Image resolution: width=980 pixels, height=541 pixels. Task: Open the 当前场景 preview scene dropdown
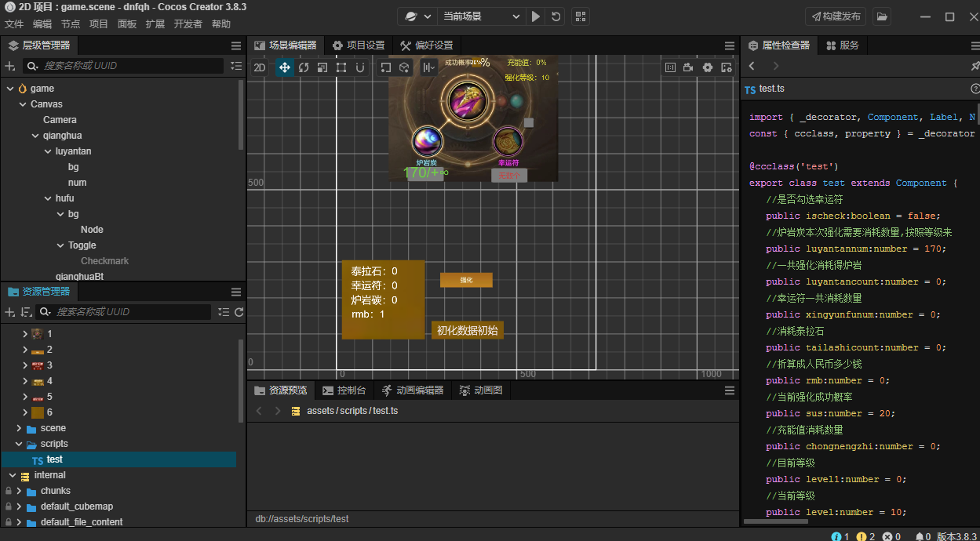click(x=480, y=16)
